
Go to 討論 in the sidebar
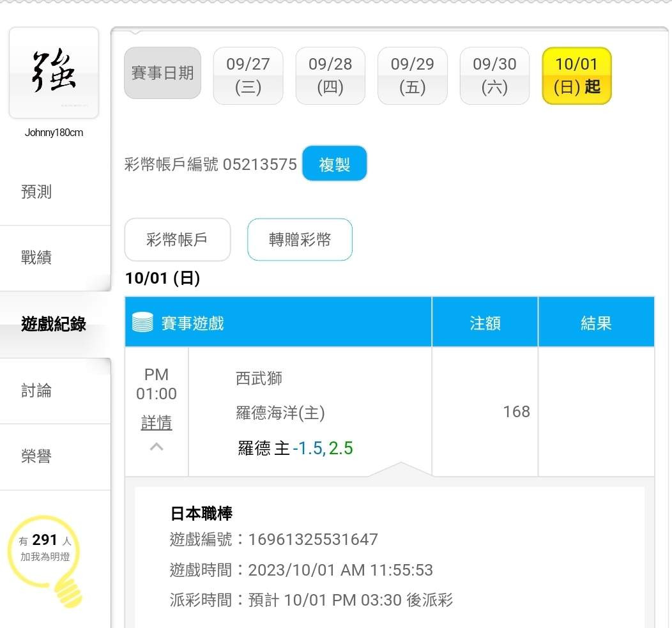(36, 390)
